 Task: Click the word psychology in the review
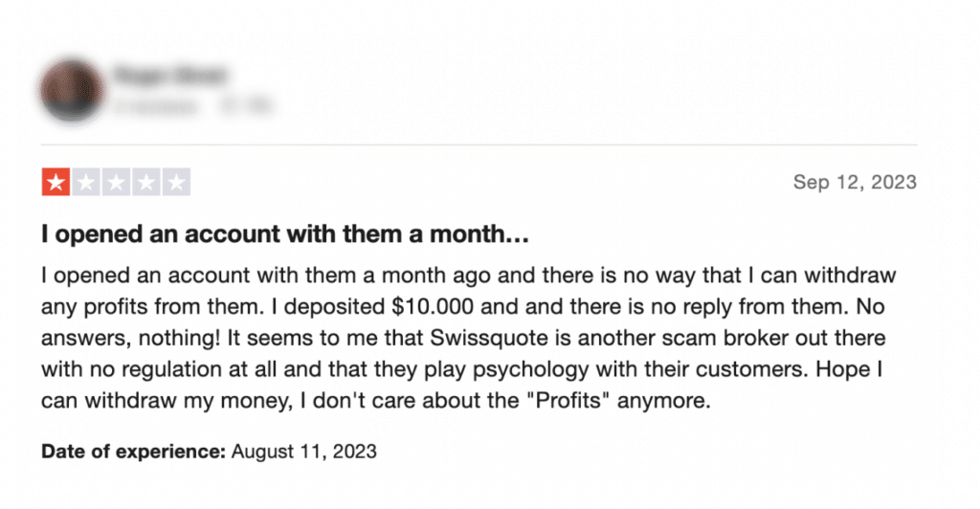tap(530, 369)
